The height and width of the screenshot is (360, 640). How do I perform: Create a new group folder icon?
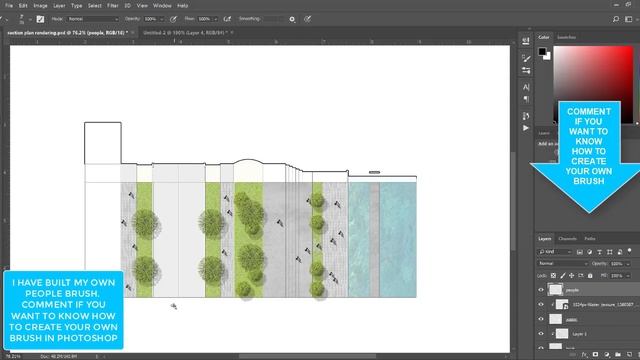point(618,355)
